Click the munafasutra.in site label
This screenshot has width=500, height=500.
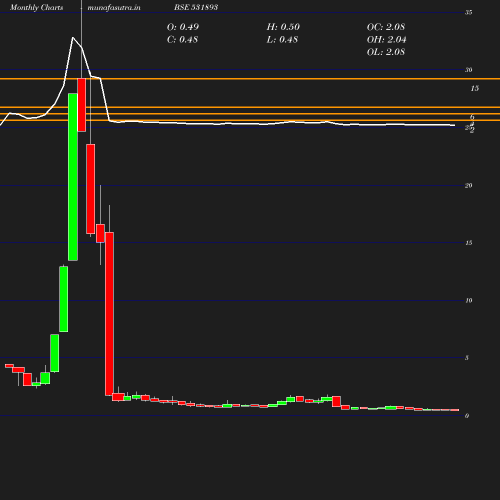[x=114, y=7]
